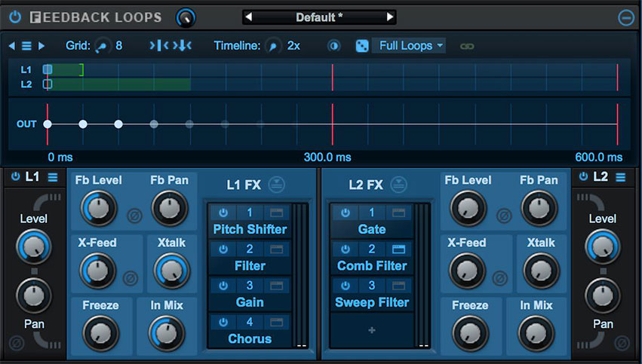The height and width of the screenshot is (364, 642).
Task: Click the contrast half-circle icon in toolbar
Action: [333, 46]
